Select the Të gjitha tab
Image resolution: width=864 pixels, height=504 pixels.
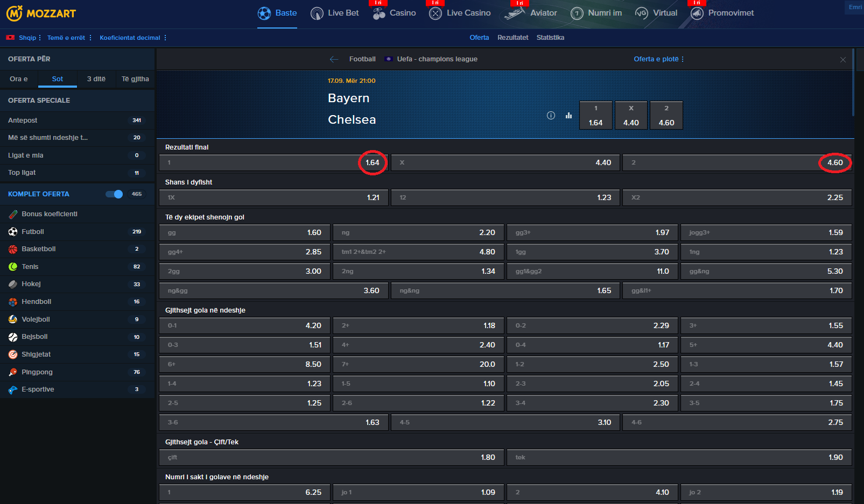(x=135, y=79)
